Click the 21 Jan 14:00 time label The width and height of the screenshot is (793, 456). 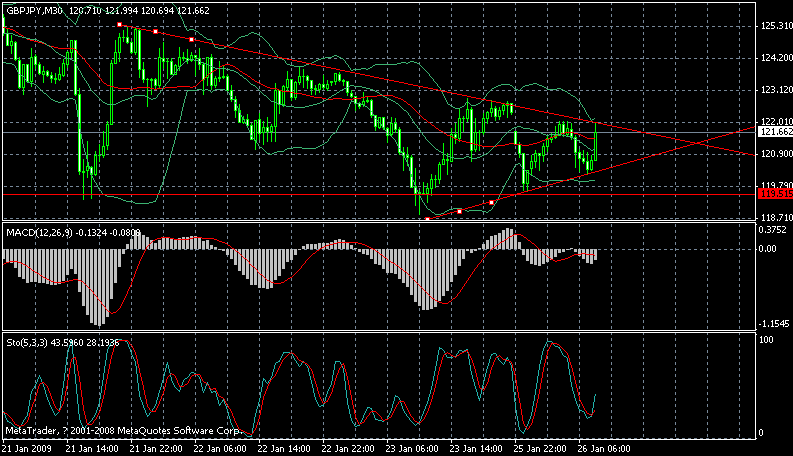point(92,449)
